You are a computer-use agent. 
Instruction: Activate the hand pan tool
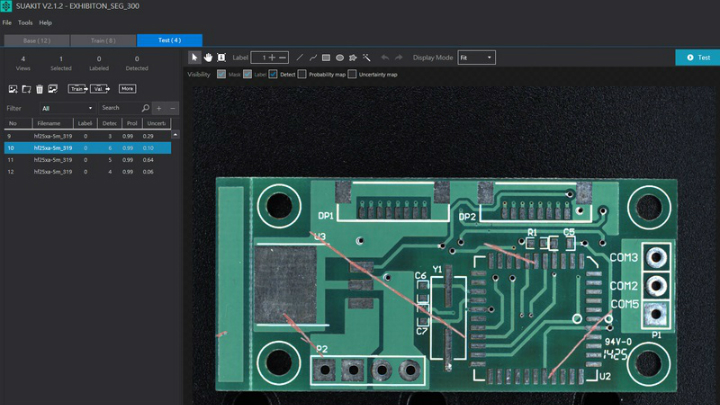tap(208, 58)
